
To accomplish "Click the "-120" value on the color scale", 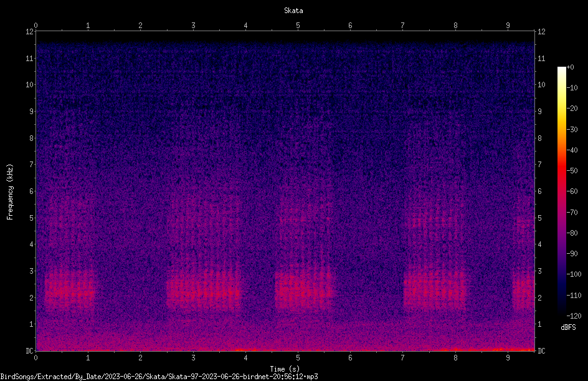I will tap(574, 316).
